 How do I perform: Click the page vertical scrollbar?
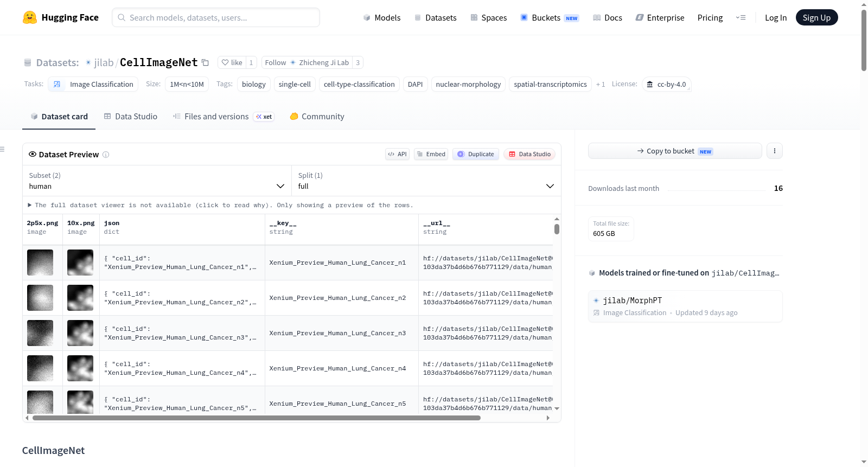pos(864,40)
